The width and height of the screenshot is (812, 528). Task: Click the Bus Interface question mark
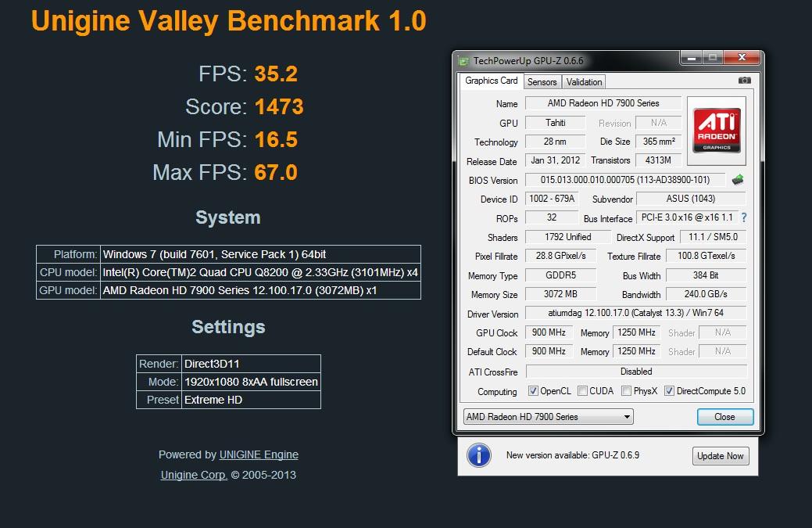(744, 217)
